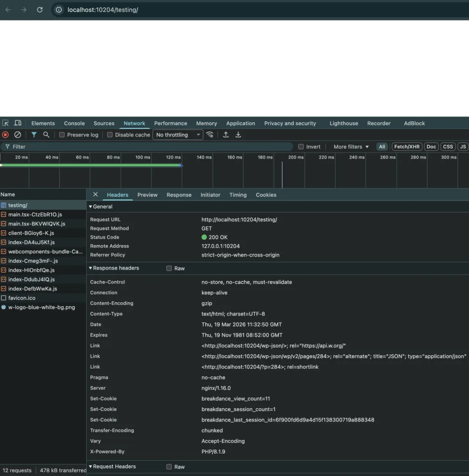Stop recording network log
Image resolution: width=469 pixels, height=476 pixels.
(5, 134)
